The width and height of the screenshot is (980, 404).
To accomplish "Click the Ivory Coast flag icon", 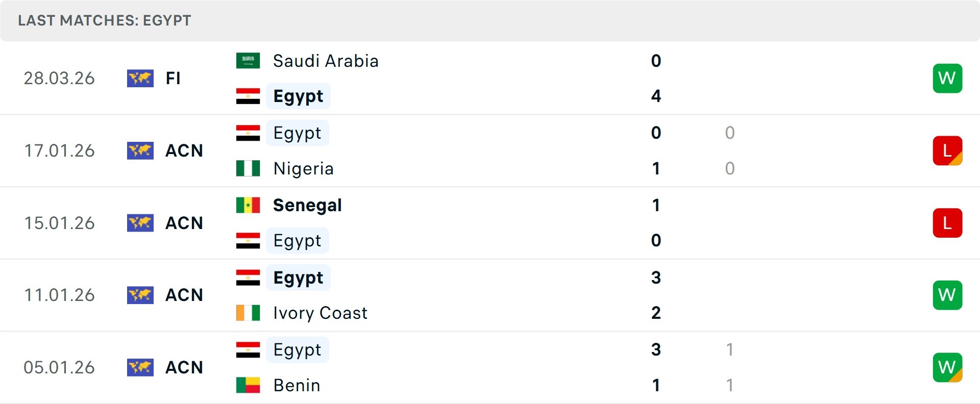I will [x=248, y=313].
